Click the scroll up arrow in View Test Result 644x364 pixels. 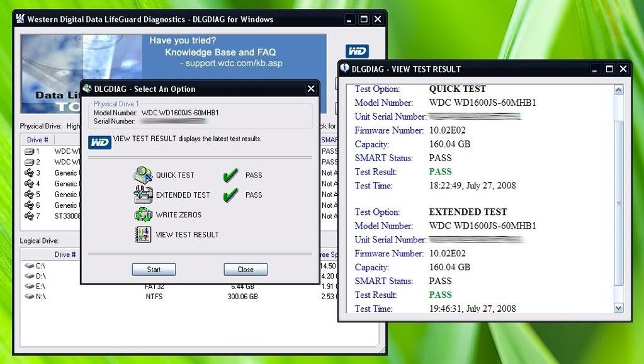pyautogui.click(x=619, y=90)
